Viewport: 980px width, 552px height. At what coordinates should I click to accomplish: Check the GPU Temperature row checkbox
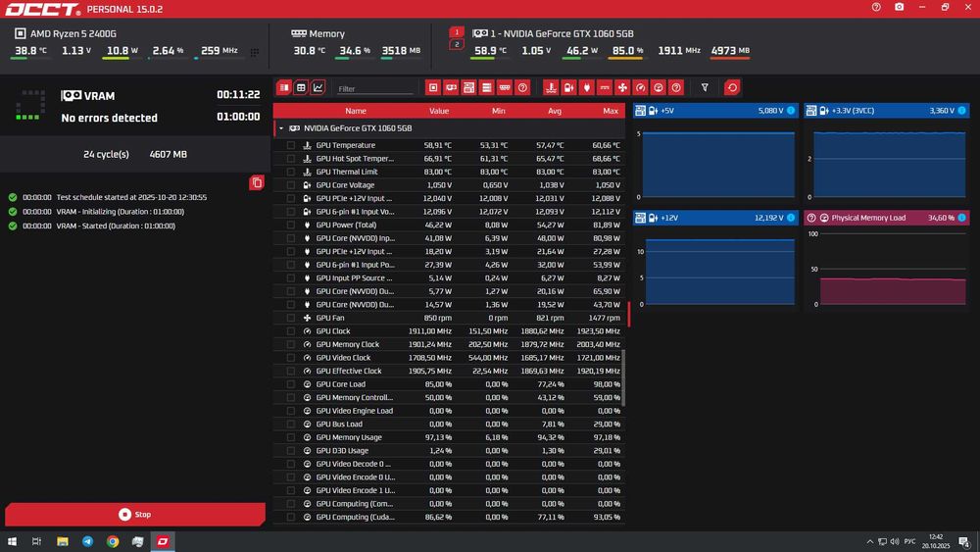pos(291,145)
